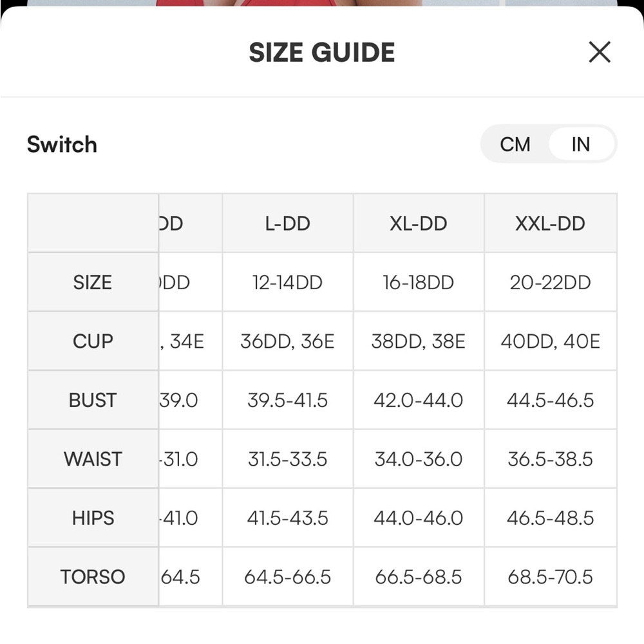This screenshot has width=644, height=644.
Task: Click the SIZE GUIDE title
Action: (x=322, y=52)
